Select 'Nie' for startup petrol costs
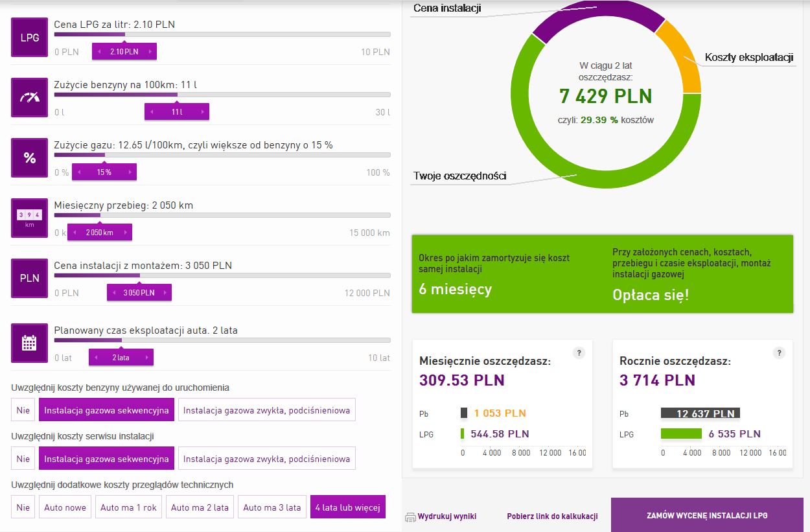This screenshot has height=532, width=810. point(23,410)
